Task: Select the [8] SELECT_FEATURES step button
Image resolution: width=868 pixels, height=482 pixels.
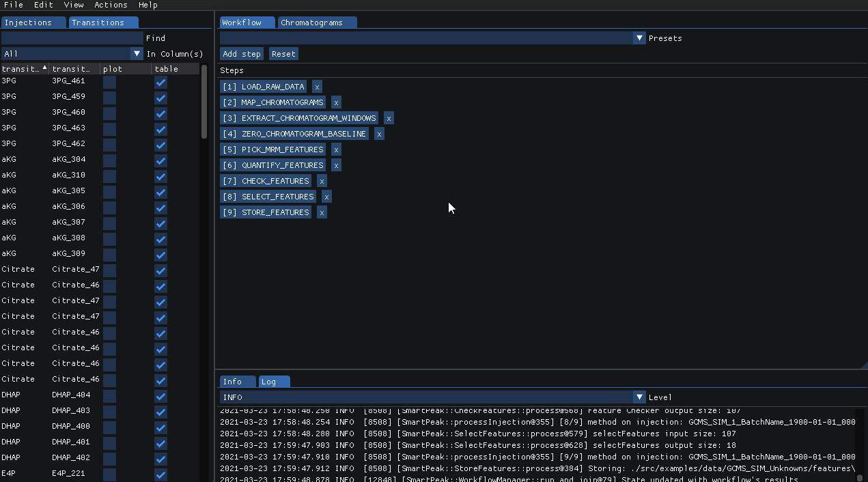Action: [x=268, y=197]
